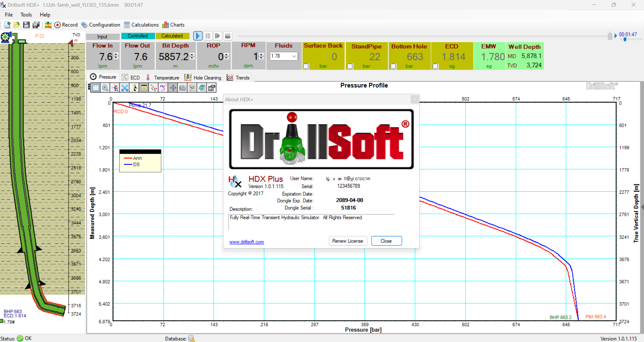
Task: Click the blue zoom-to-fit arrows icon
Action: click(125, 88)
